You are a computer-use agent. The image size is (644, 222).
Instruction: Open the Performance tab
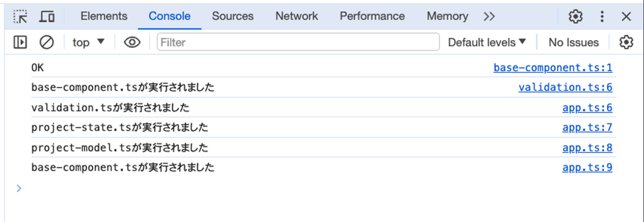coord(372,16)
